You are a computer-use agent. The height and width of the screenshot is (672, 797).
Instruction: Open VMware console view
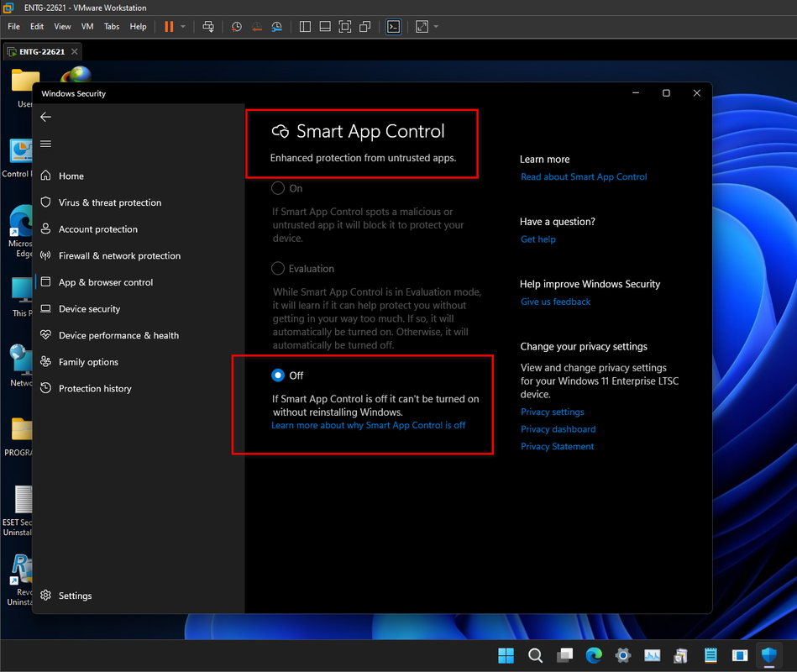(393, 26)
